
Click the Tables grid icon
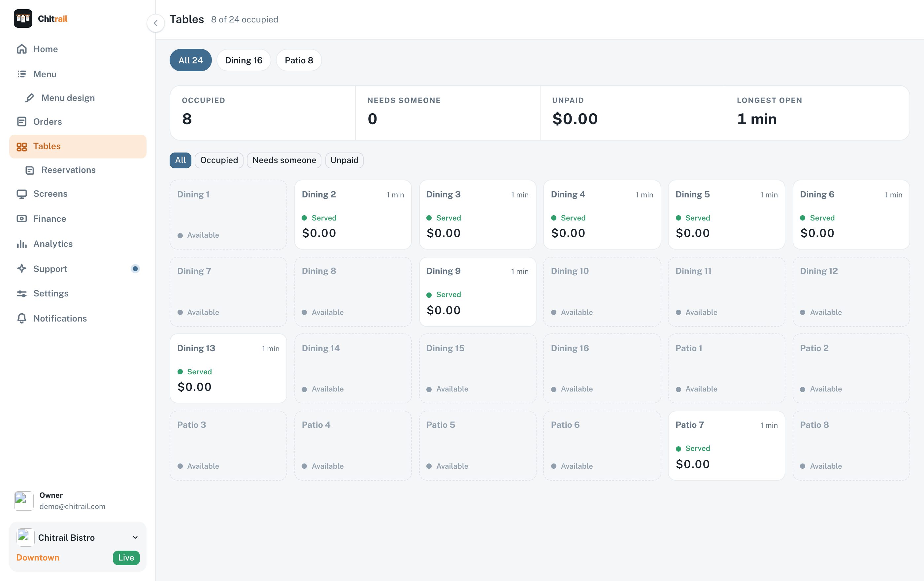[22, 147]
